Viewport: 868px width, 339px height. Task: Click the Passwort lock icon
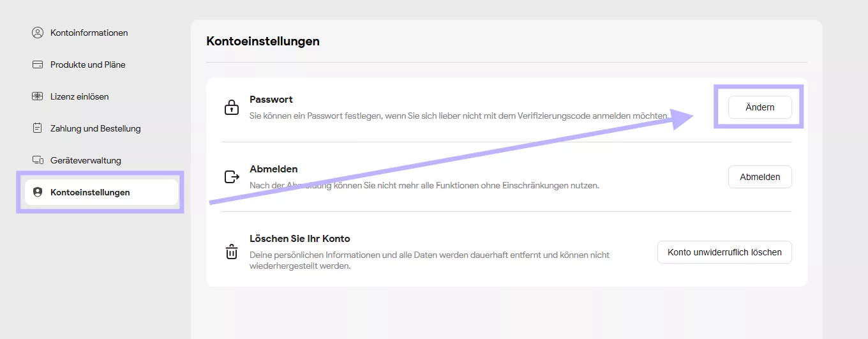tap(231, 107)
